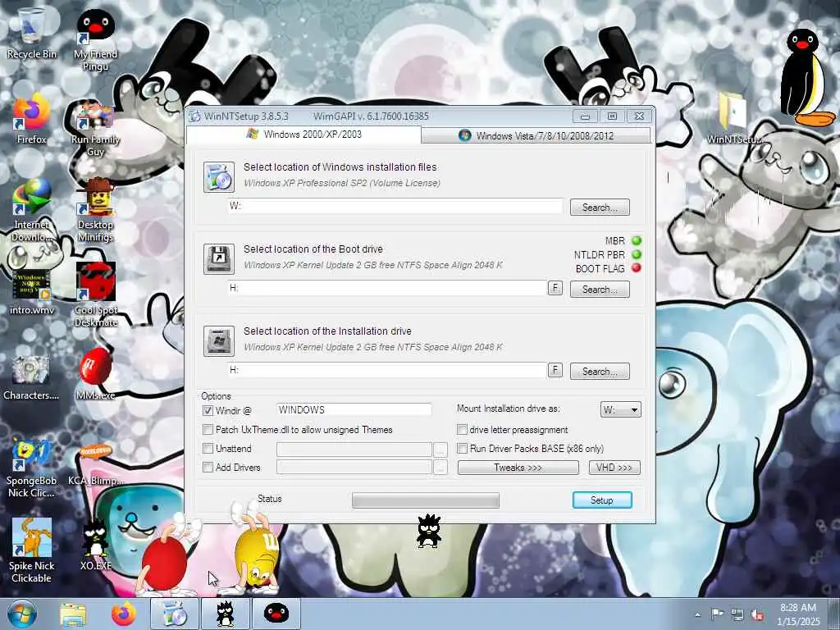Select Cool Spot Deskmate desktop icon
The height and width of the screenshot is (630, 840).
pyautogui.click(x=96, y=294)
